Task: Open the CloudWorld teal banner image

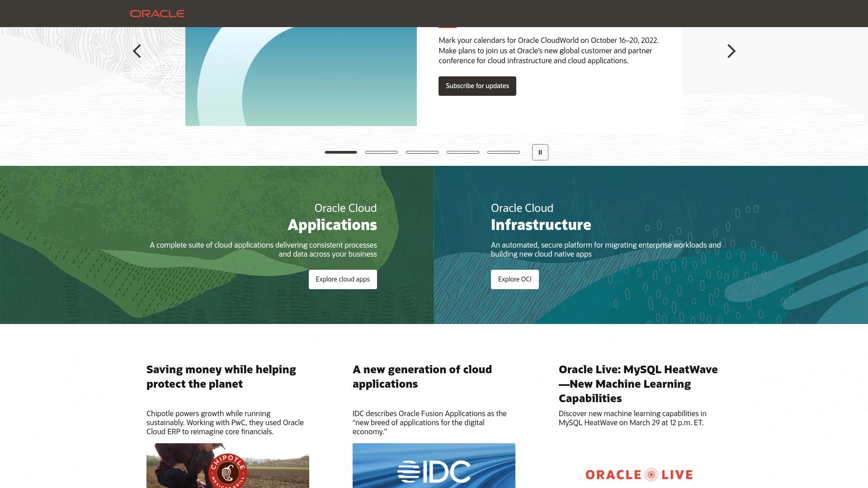Action: [301, 76]
